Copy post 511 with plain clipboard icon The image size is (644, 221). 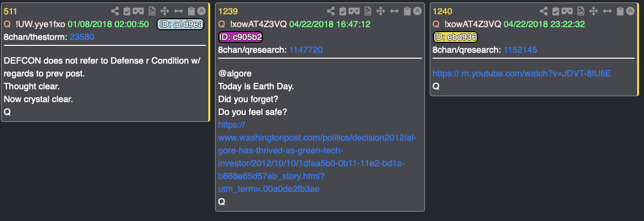pos(192,11)
